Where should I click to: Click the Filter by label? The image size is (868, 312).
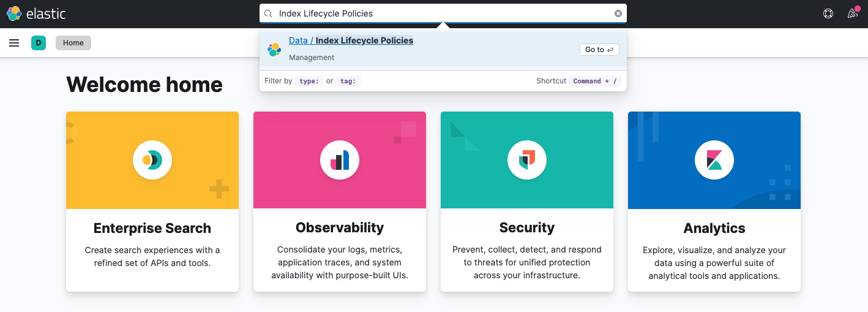279,81
